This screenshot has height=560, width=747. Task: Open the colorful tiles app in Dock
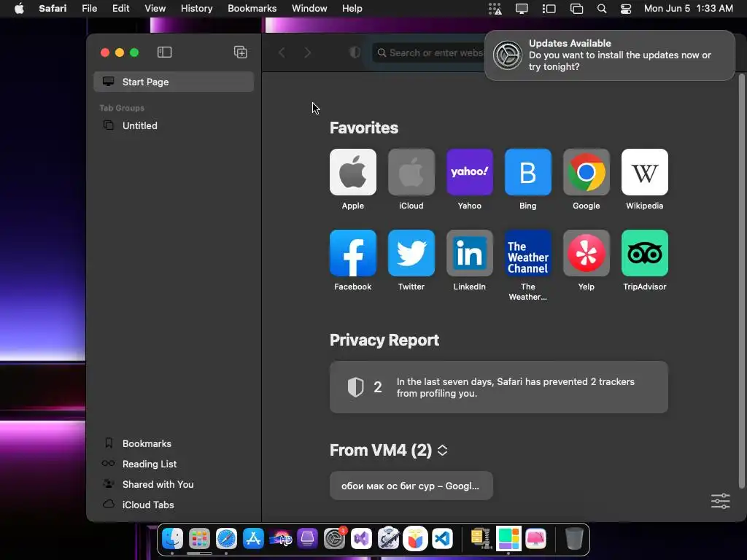[508, 539]
